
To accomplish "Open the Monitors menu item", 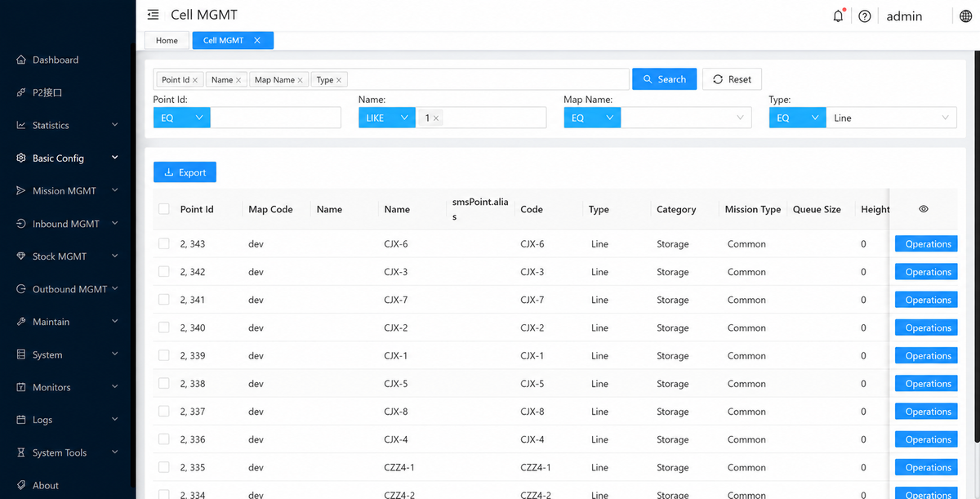I will coord(68,387).
